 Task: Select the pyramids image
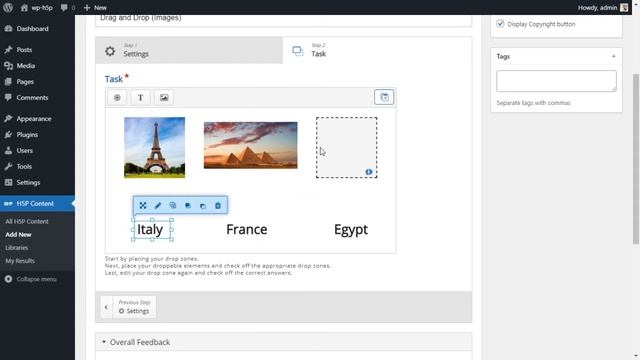click(251, 145)
